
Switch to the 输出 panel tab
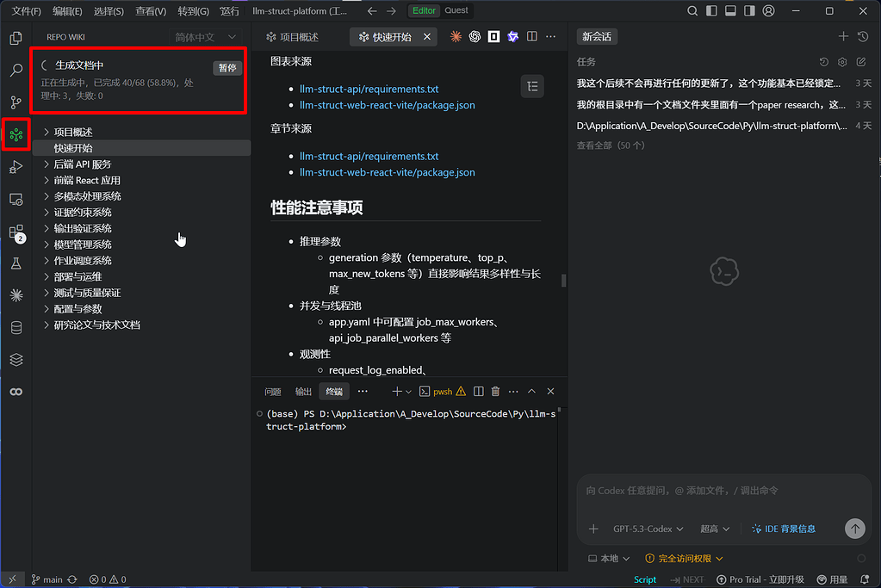(x=303, y=392)
